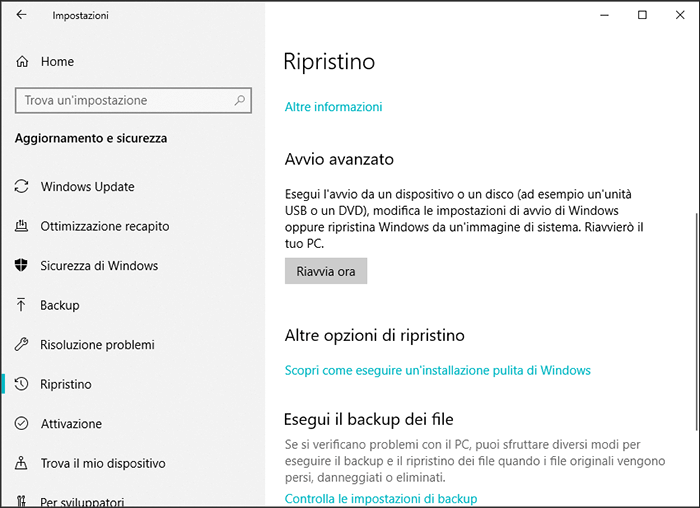Click the Home house icon

click(x=22, y=62)
